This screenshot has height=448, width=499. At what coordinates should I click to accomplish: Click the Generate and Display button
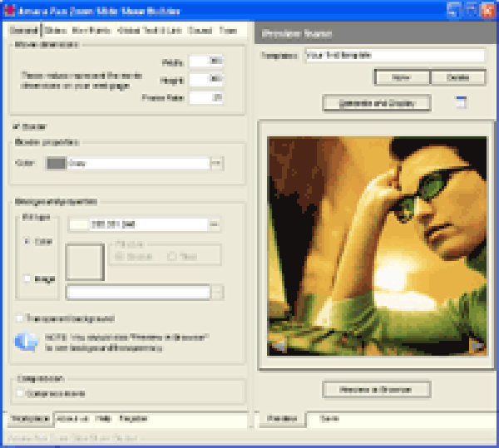click(x=377, y=103)
